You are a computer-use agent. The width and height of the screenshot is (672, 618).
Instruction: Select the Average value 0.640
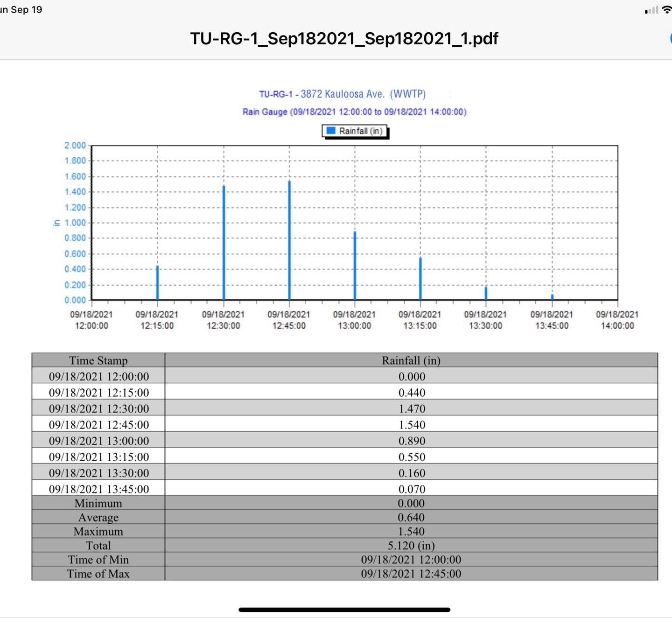411,517
